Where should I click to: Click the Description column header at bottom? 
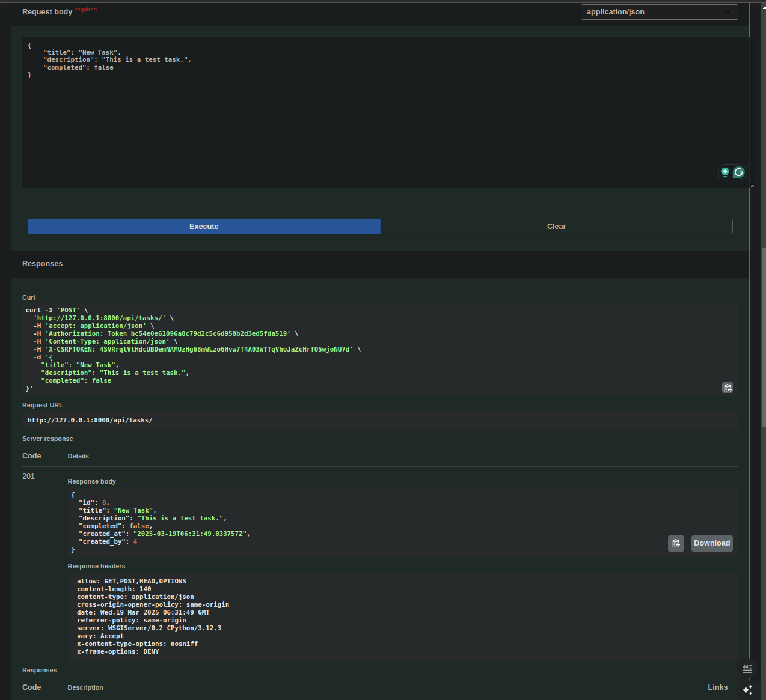click(85, 688)
